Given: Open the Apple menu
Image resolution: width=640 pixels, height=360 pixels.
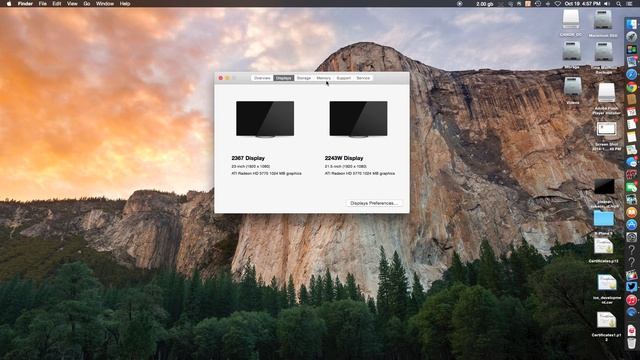Looking at the screenshot, I should point(9,4).
